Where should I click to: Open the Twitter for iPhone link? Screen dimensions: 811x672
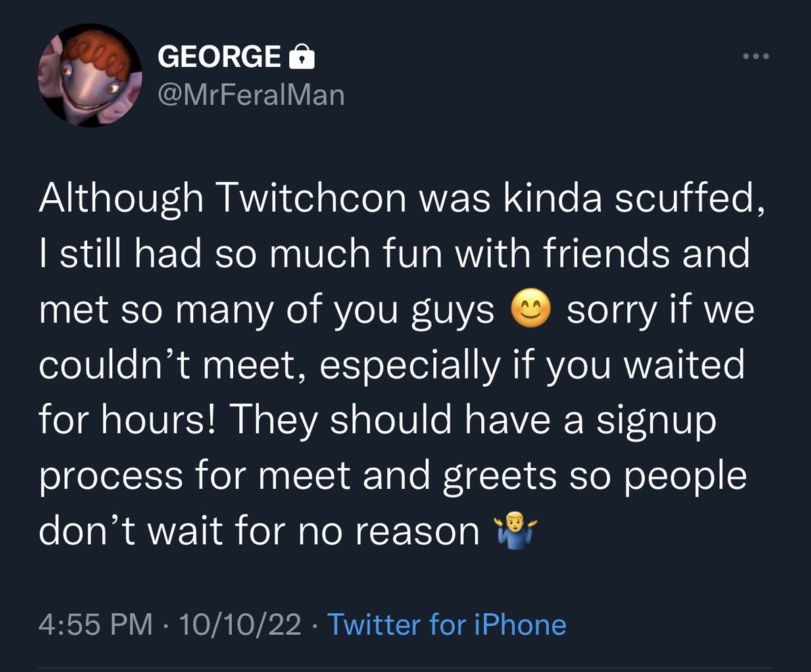(446, 625)
